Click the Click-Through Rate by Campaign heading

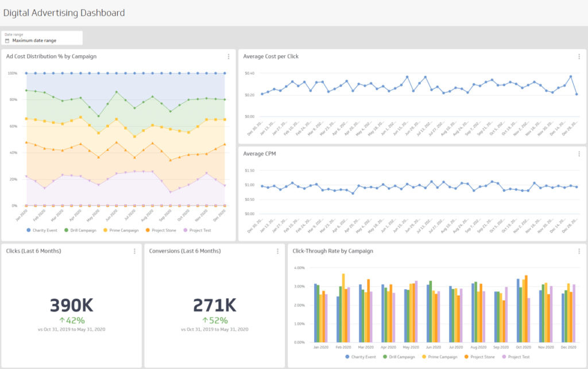point(332,251)
